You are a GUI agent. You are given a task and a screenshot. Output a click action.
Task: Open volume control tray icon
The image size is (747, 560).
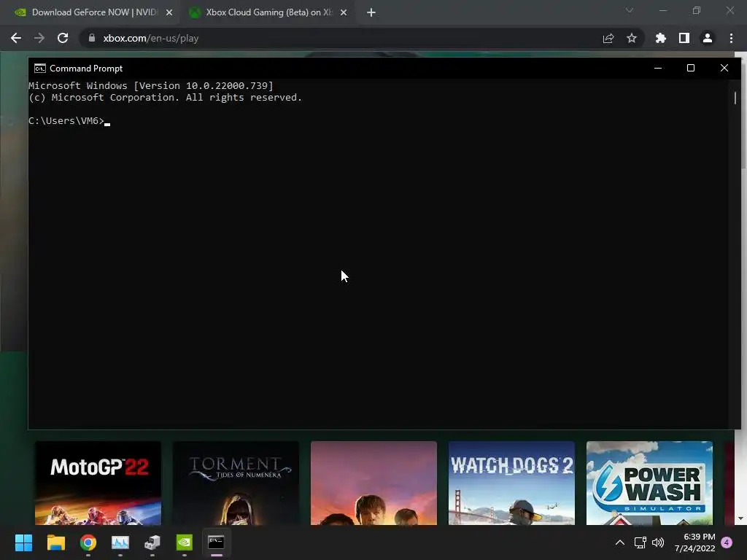[x=658, y=542]
